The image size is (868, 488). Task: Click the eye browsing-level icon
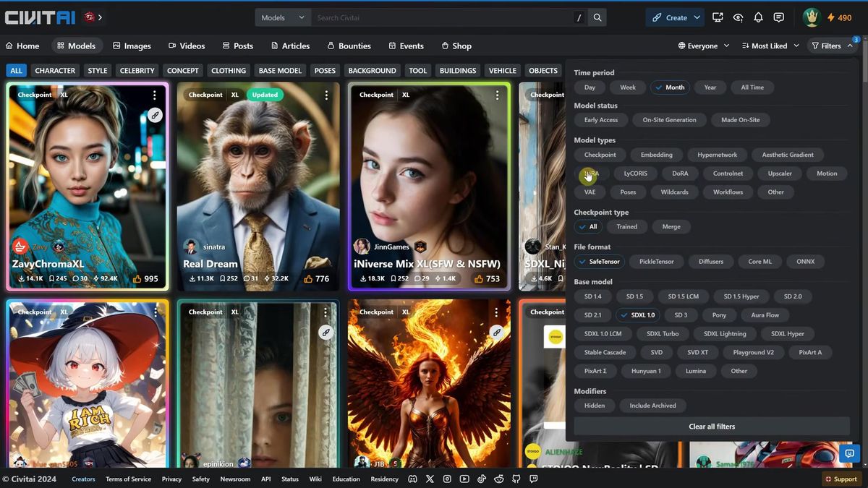tap(738, 17)
